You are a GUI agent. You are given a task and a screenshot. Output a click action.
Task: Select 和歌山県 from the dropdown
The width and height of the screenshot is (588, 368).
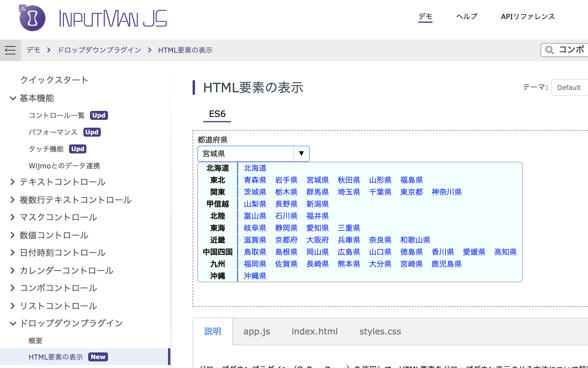(x=415, y=240)
